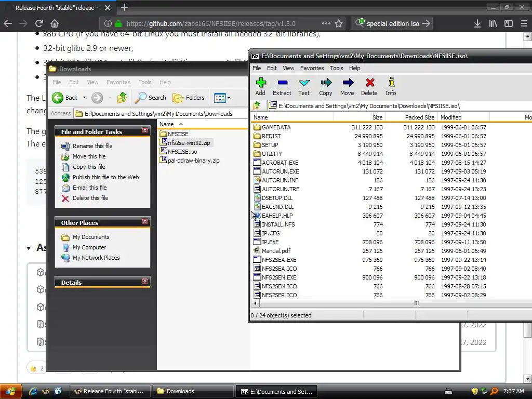Open the Edit menu in 7-Zip
This screenshot has height=399, width=532.
pos(272,68)
